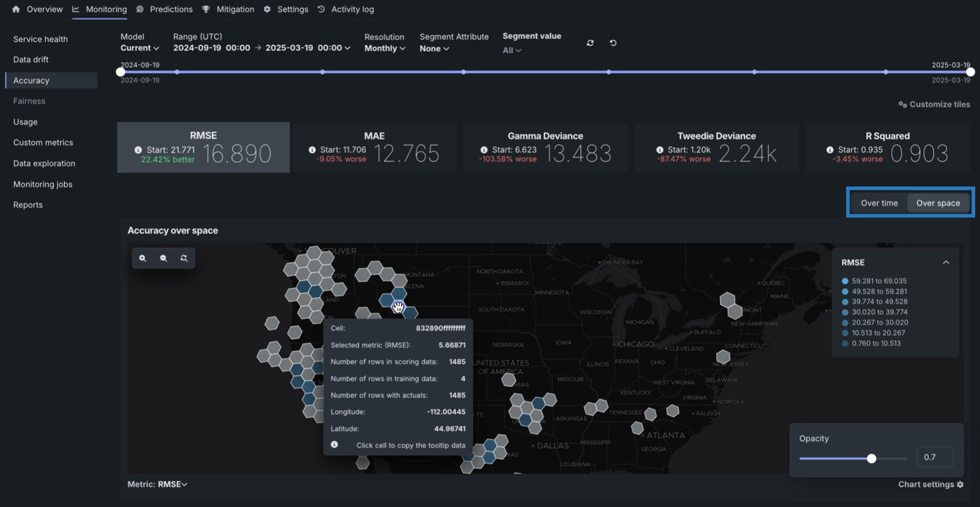Switch view to Over time
This screenshot has height=507, width=980.
879,203
